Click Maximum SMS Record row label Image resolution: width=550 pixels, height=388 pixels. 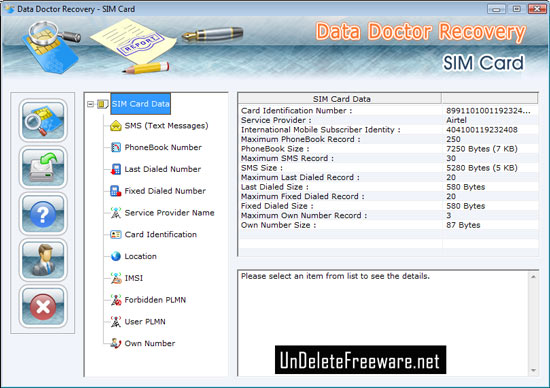[x=287, y=158]
